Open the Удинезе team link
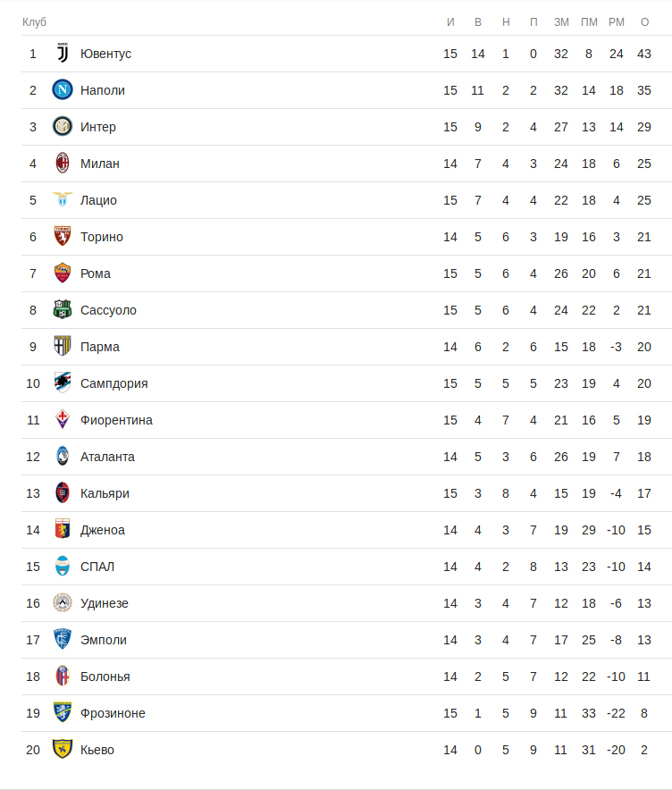 pyautogui.click(x=104, y=603)
